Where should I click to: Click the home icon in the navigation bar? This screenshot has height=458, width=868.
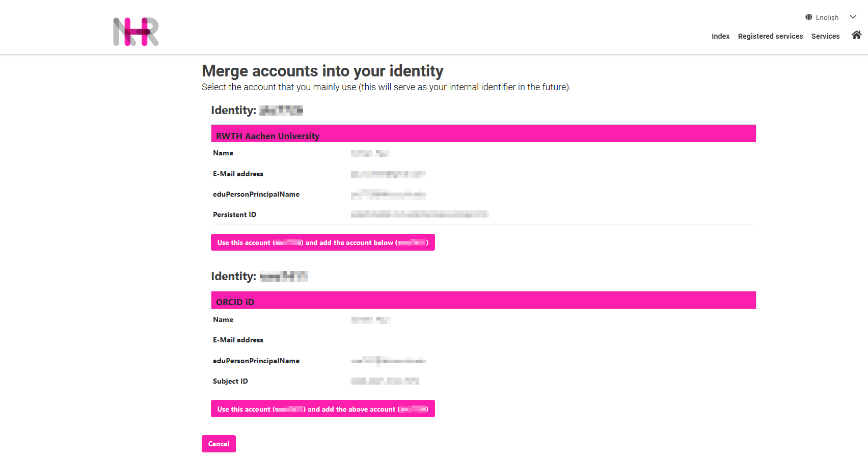856,35
